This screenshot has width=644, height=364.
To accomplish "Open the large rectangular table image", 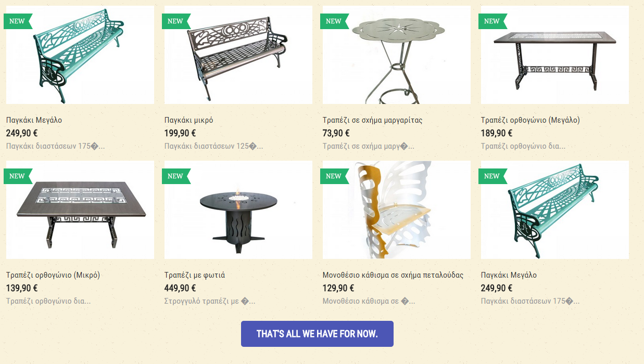I will (555, 55).
